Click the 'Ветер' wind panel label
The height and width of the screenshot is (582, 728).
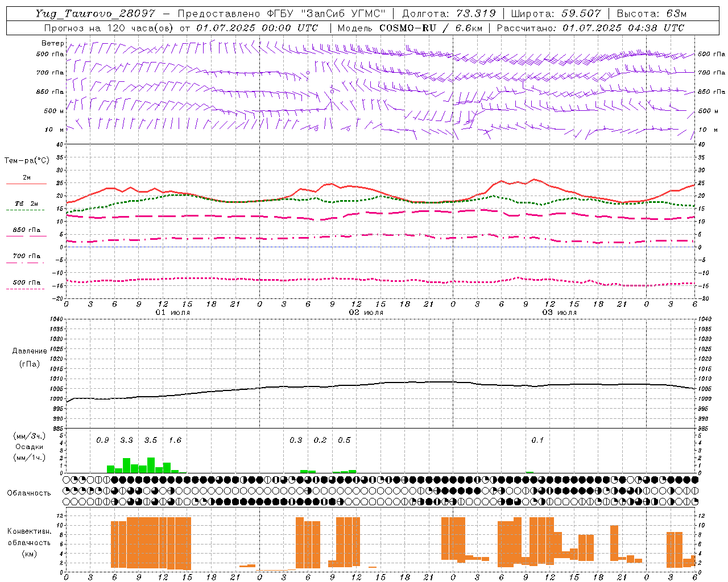click(52, 43)
